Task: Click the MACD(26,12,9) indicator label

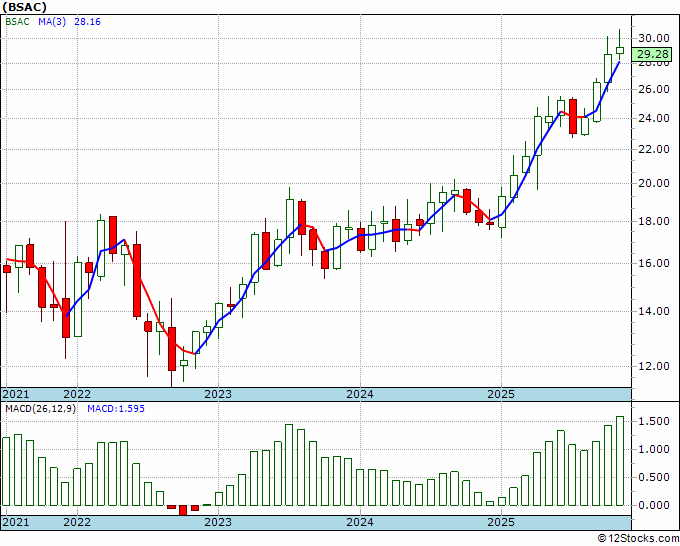Action: point(40,409)
